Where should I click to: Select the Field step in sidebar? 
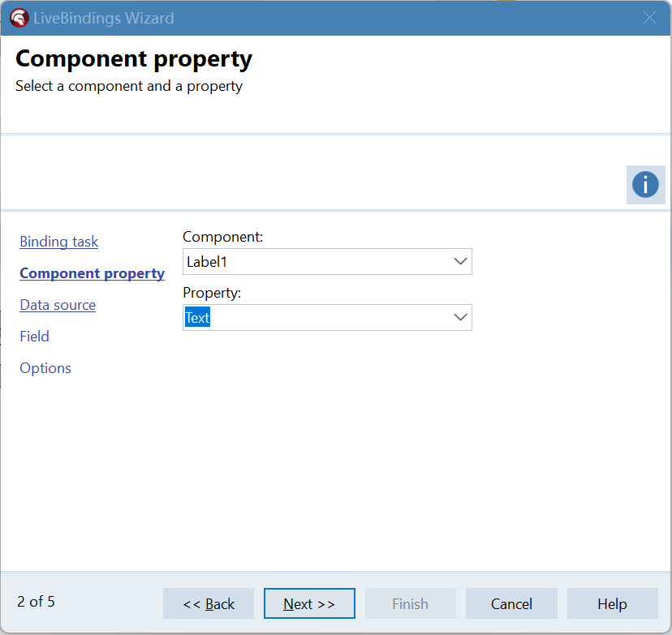click(x=34, y=337)
